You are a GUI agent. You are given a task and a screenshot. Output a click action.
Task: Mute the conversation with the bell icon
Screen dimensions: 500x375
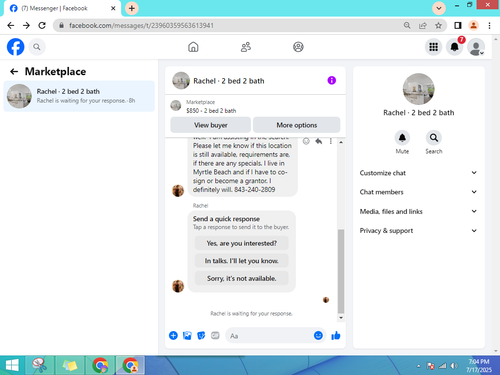402,138
